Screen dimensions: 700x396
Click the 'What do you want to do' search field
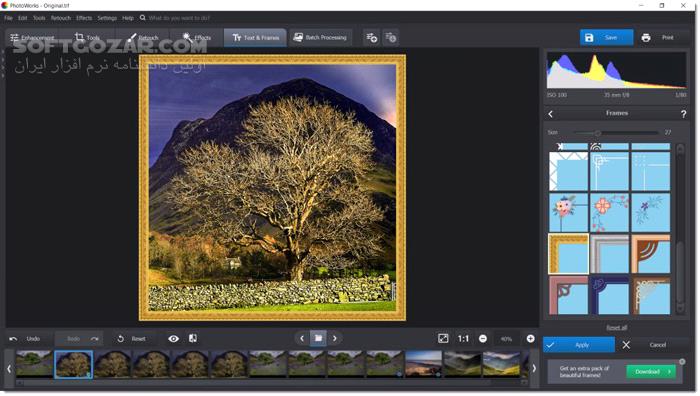179,18
